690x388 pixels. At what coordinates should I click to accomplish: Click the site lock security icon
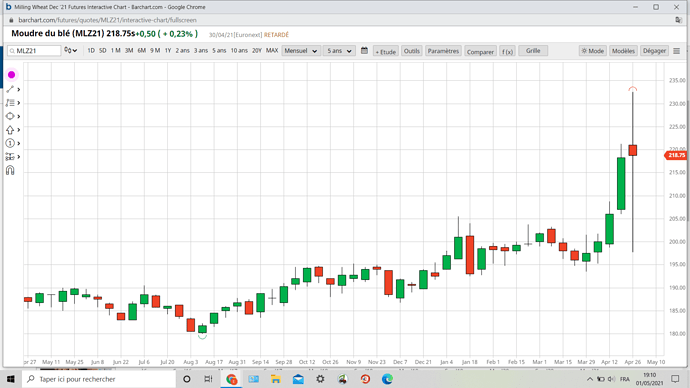coord(11,20)
